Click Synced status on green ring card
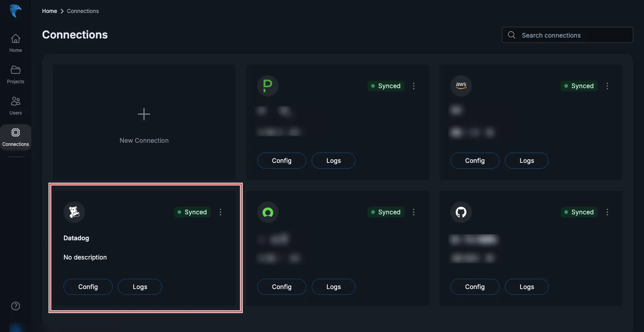Image resolution: width=644 pixels, height=332 pixels. [x=386, y=212]
